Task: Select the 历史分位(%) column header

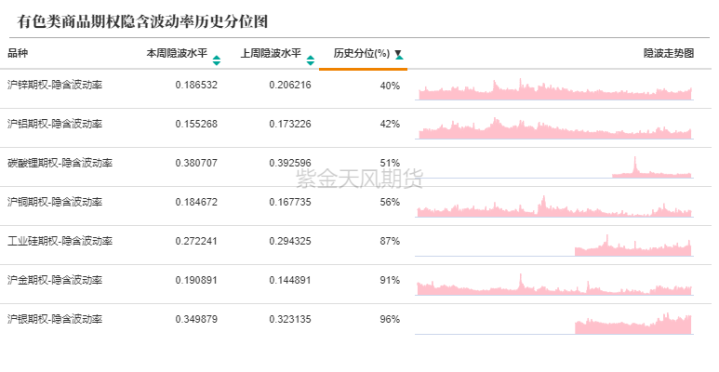Action: [x=361, y=54]
